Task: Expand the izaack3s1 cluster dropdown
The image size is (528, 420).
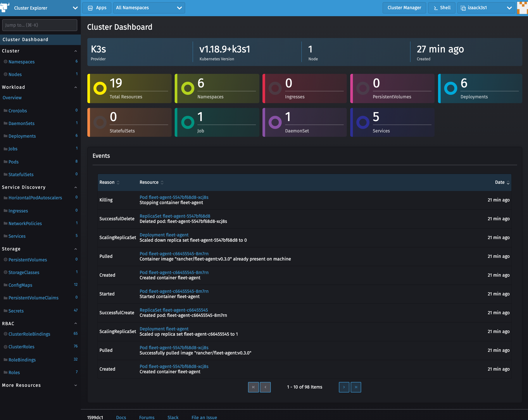Action: click(x=510, y=8)
